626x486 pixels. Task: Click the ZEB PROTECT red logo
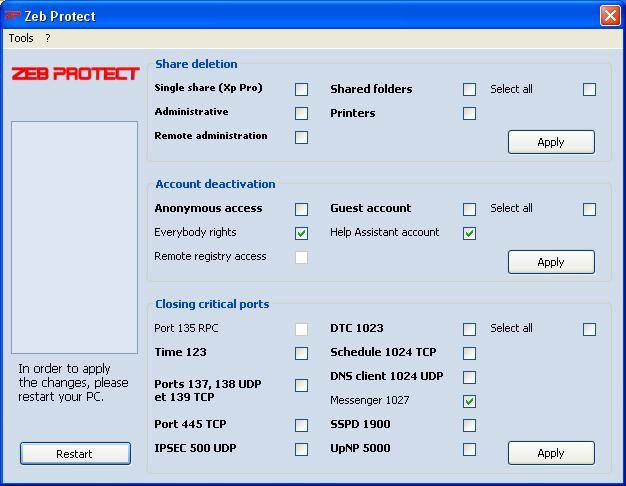click(x=75, y=74)
